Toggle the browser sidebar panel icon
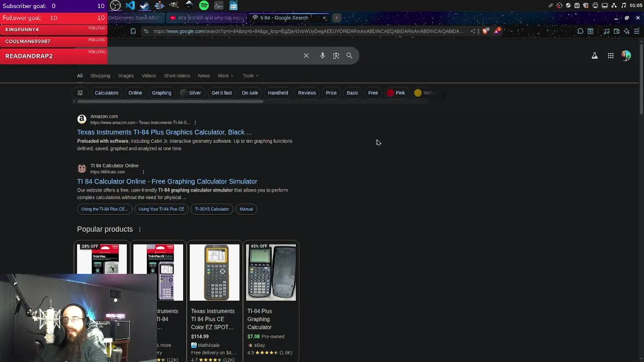 click(x=590, y=31)
